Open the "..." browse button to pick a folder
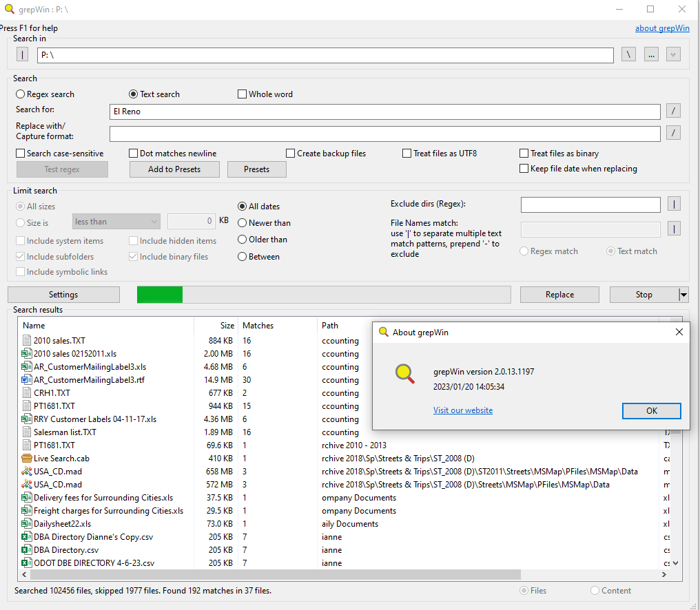This screenshot has height=610, width=700. tap(650, 54)
